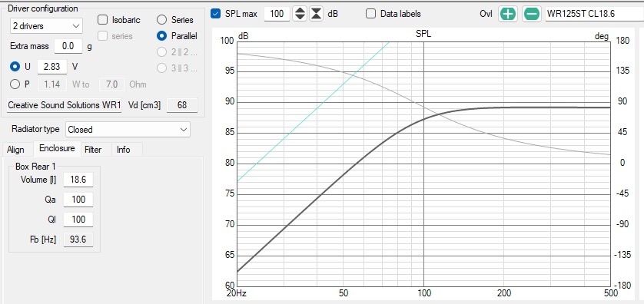This screenshot has width=644, height=304.
Task: Switch to the Align tab
Action: [x=15, y=150]
